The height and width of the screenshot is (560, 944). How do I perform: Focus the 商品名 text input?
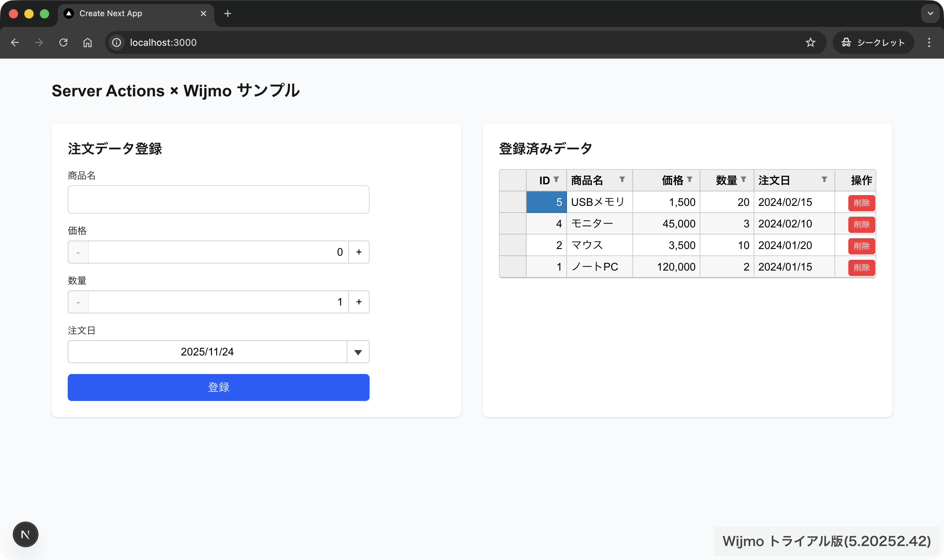[218, 199]
